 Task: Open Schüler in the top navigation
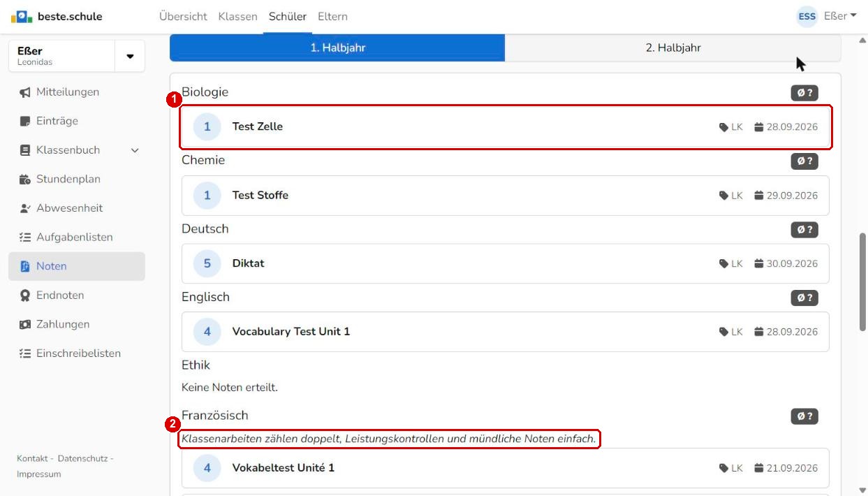[288, 16]
